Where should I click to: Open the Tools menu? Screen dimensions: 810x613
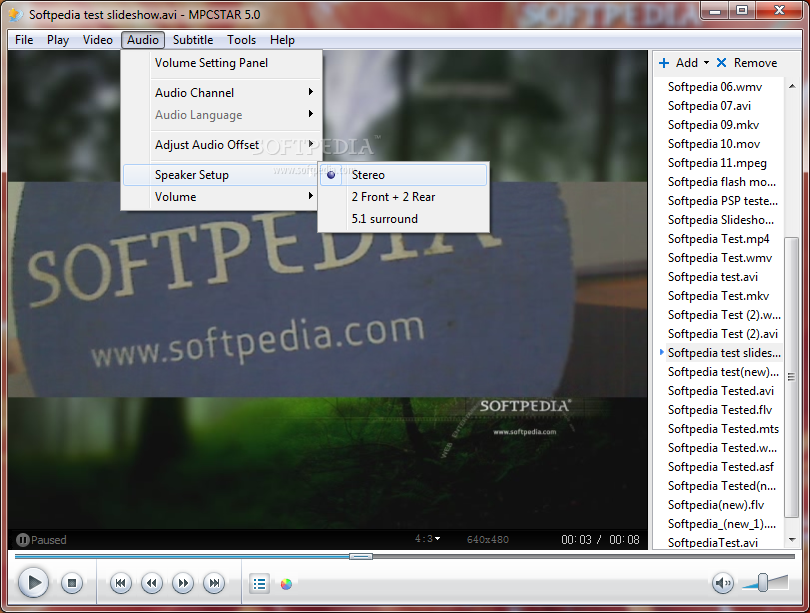pos(241,40)
